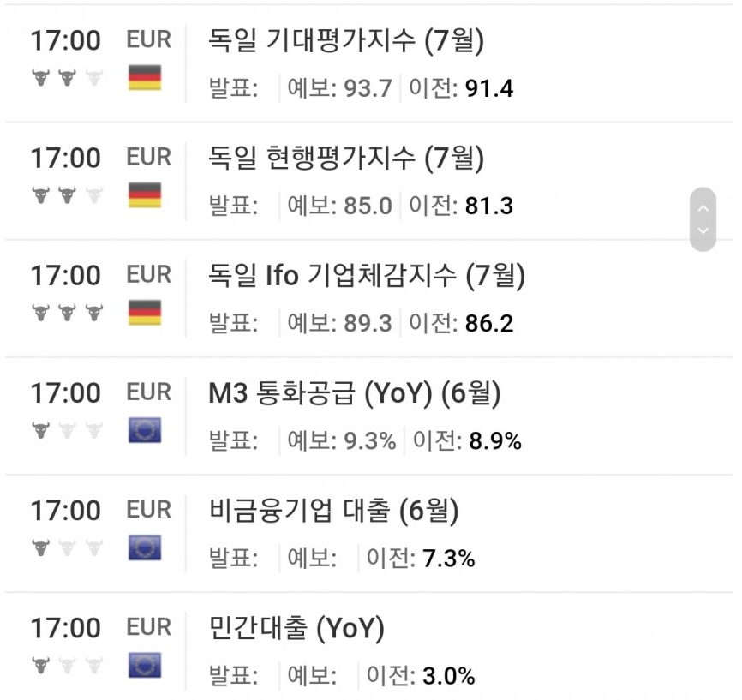Screen dimensions: 742x700
Task: Click the scroll up chevron arrow
Action: click(703, 208)
